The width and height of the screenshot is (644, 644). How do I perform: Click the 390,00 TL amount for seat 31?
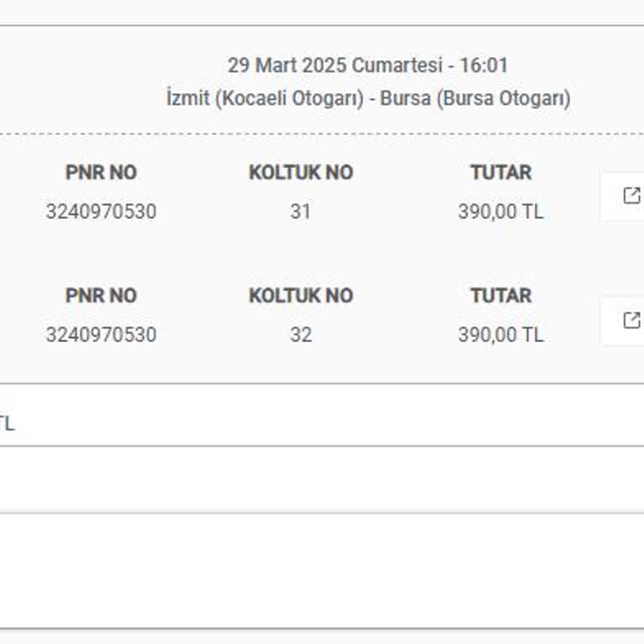(x=501, y=211)
